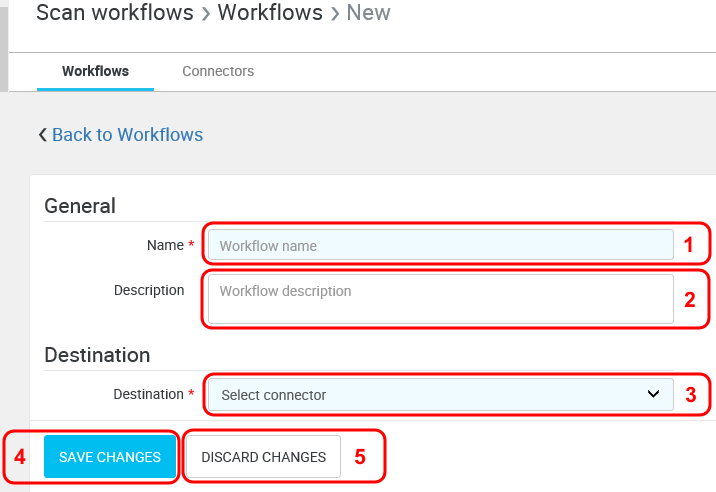Select the Workflows tab

(x=95, y=71)
